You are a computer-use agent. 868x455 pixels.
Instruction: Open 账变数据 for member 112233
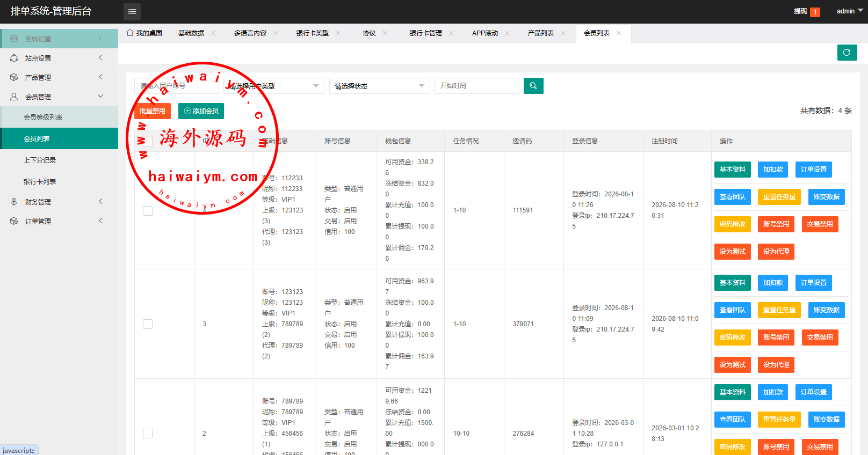click(x=826, y=197)
